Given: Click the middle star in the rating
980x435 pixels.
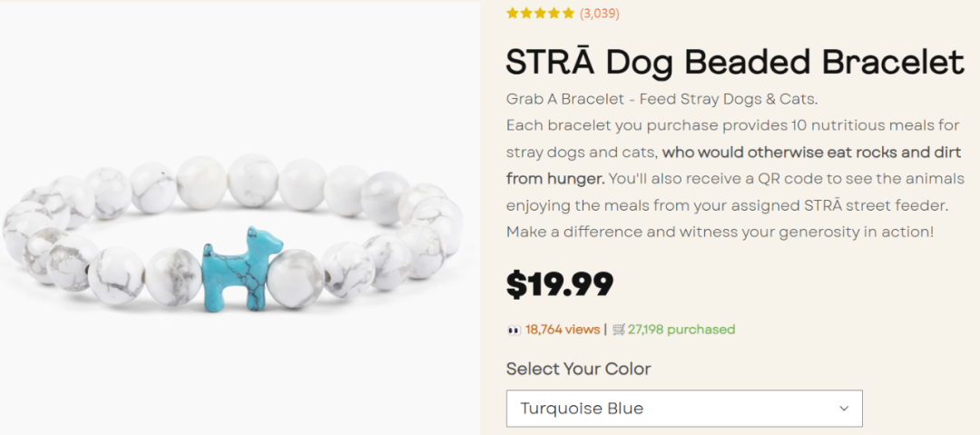Looking at the screenshot, I should tap(540, 13).
